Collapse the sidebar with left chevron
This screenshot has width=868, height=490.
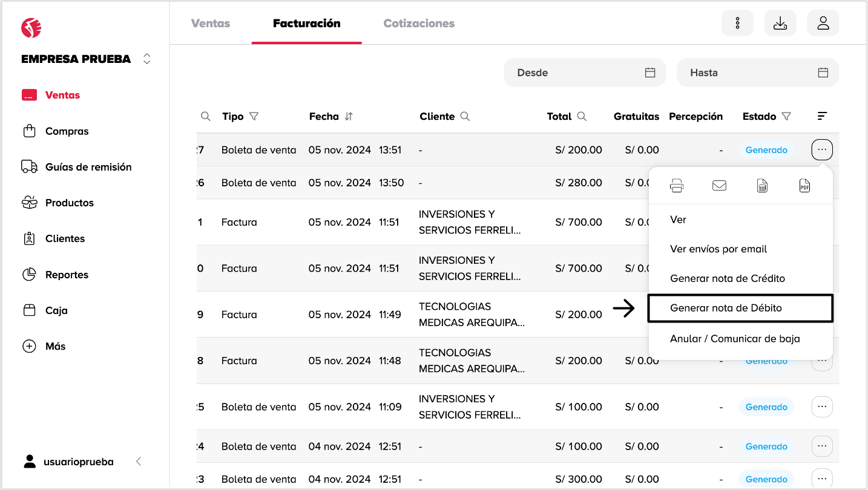point(139,462)
